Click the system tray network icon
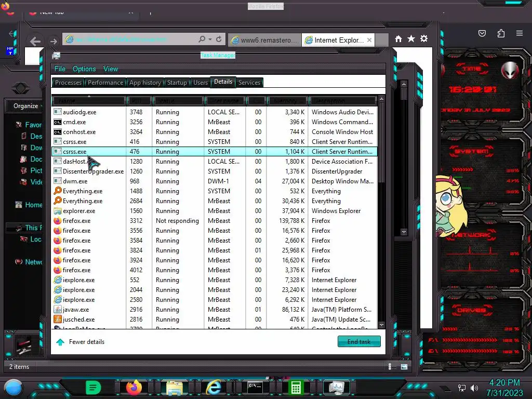 pos(461,388)
